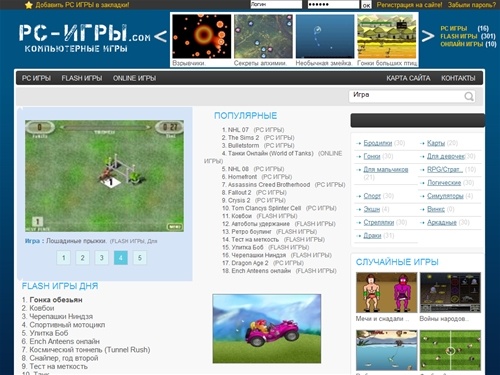Open Гонка обезьян in flash games list
This screenshot has height=375, width=500.
pyautogui.click(x=56, y=300)
